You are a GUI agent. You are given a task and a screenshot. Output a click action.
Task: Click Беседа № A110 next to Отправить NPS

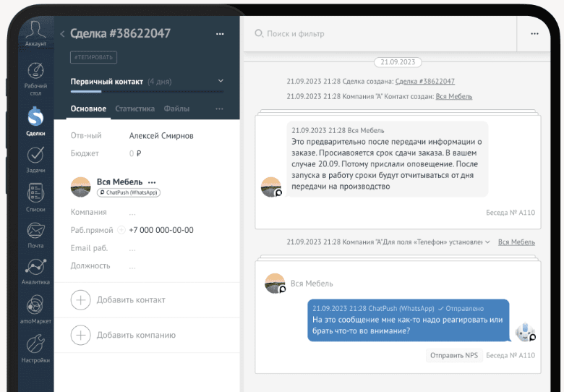pyautogui.click(x=510, y=355)
